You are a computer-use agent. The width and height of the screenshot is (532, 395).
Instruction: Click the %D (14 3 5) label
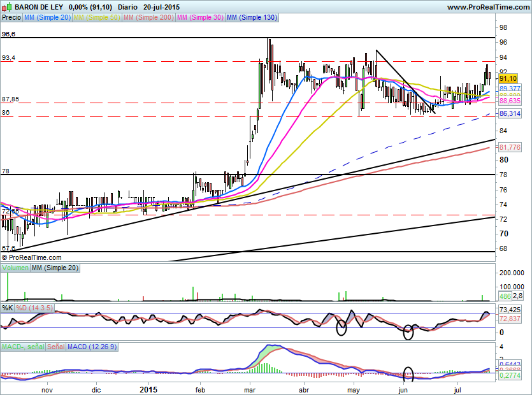click(34, 308)
